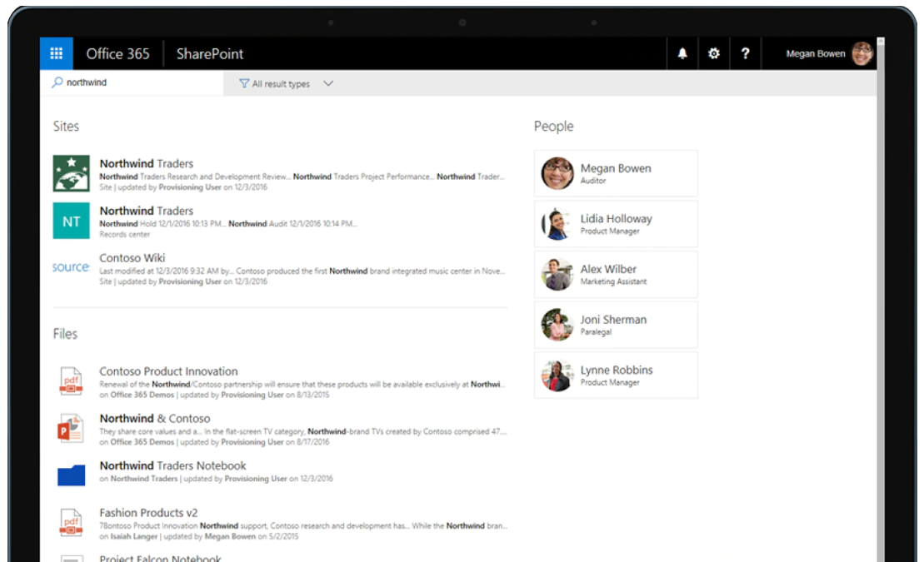Open the Project Falcon Notebook result
The image size is (924, 562).
click(x=160, y=558)
